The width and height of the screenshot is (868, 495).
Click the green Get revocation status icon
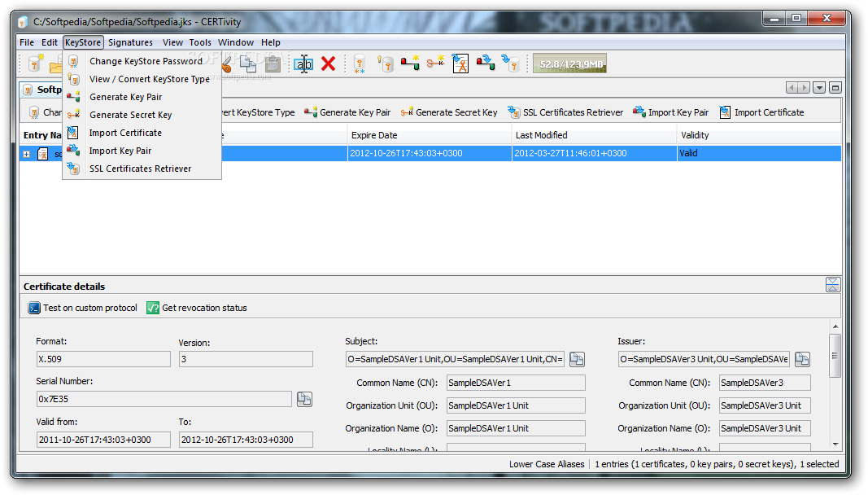point(153,308)
